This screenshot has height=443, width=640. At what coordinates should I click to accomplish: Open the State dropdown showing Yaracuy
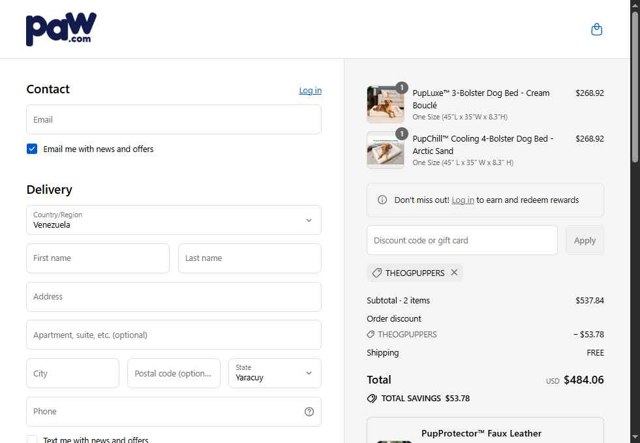click(x=275, y=373)
